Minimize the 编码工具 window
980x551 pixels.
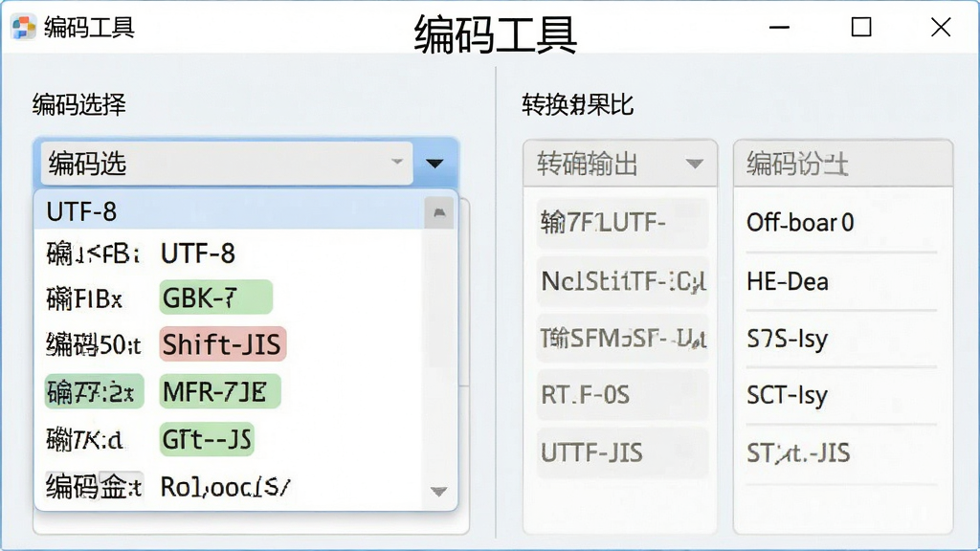(779, 28)
